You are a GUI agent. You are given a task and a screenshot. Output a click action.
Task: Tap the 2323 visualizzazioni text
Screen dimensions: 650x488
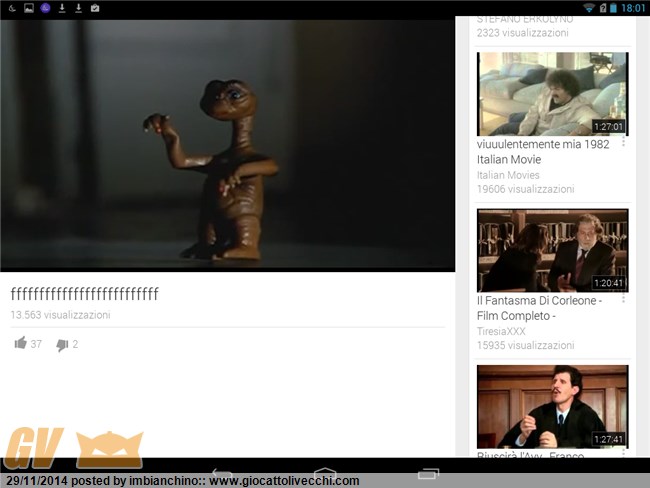[x=522, y=33]
